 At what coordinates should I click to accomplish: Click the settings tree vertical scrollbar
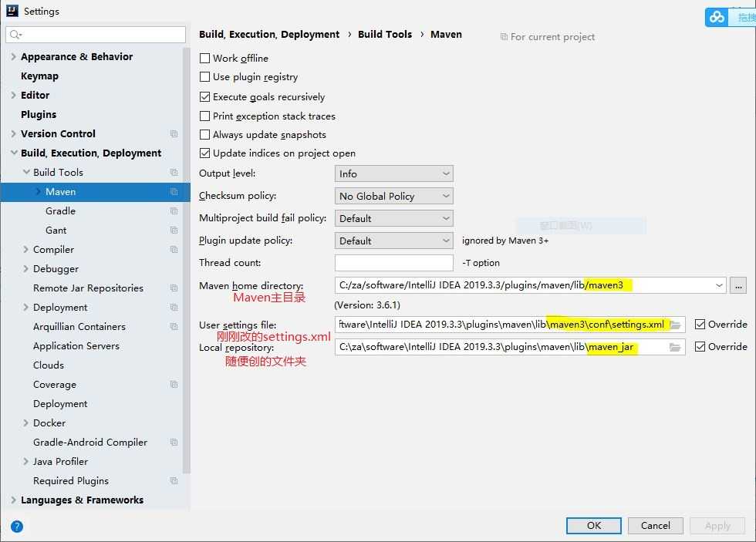point(187,260)
